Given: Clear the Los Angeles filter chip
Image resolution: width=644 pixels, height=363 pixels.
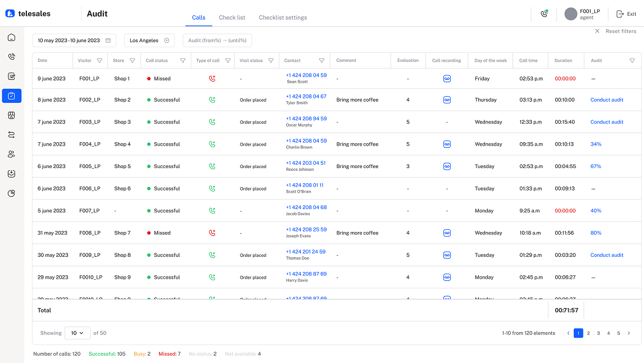Looking at the screenshot, I should [166, 40].
